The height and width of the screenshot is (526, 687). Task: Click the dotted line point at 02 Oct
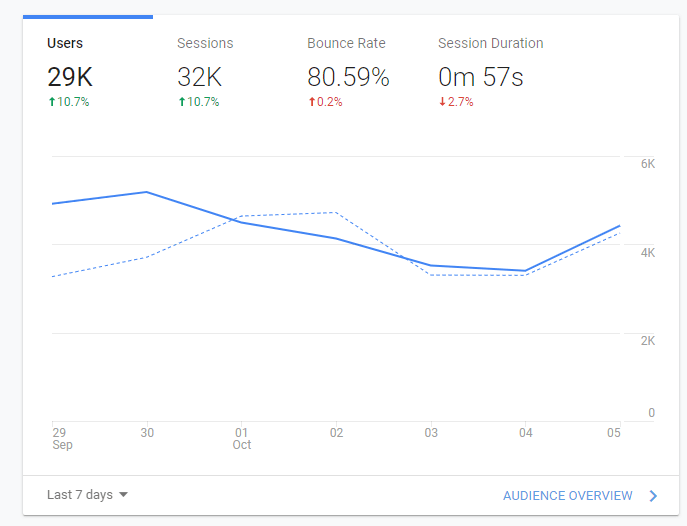point(337,212)
